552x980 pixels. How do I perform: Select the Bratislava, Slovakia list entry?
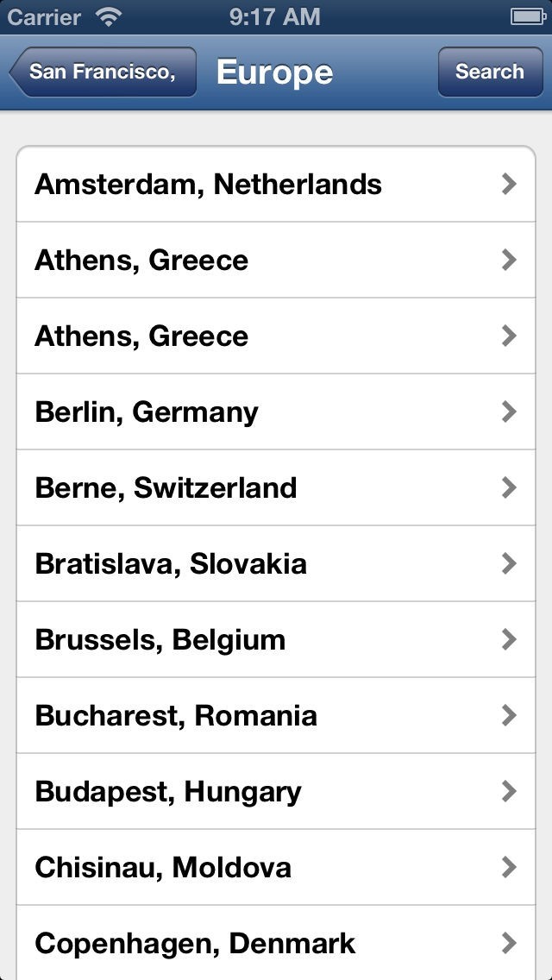tap(171, 564)
